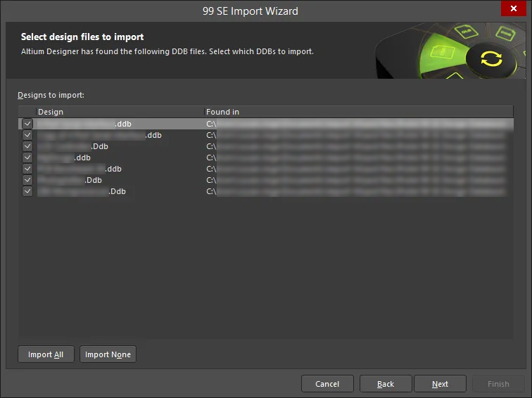532x398 pixels.
Task: Close the wizard with red X
Action: pyautogui.click(x=514, y=8)
